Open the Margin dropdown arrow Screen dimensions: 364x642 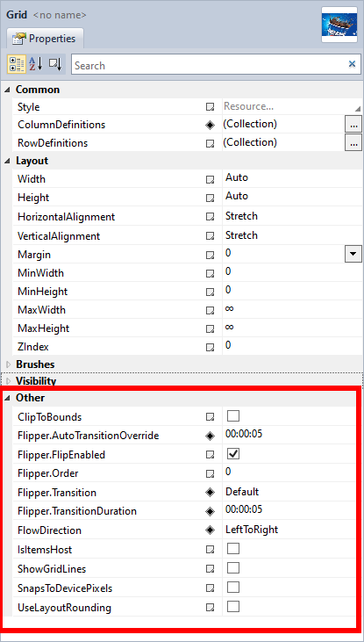[353, 255]
